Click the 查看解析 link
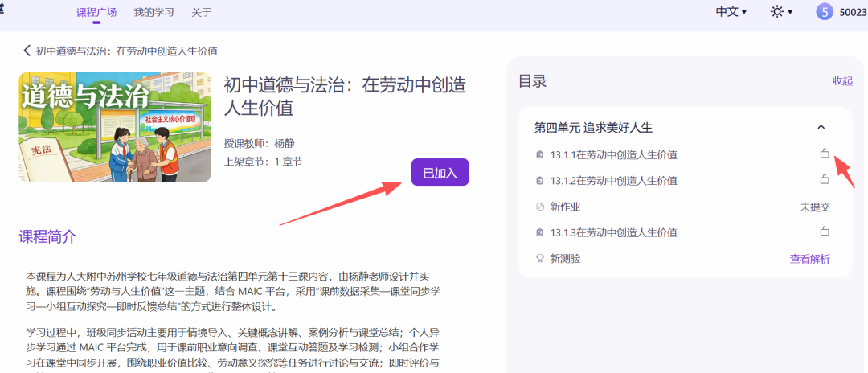The width and height of the screenshot is (868, 373). (x=810, y=258)
